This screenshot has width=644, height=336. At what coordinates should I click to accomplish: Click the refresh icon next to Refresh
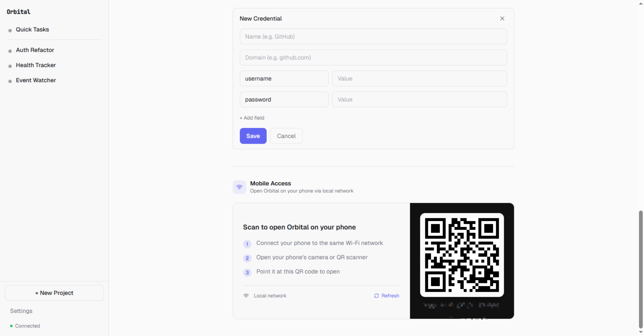tap(376, 296)
